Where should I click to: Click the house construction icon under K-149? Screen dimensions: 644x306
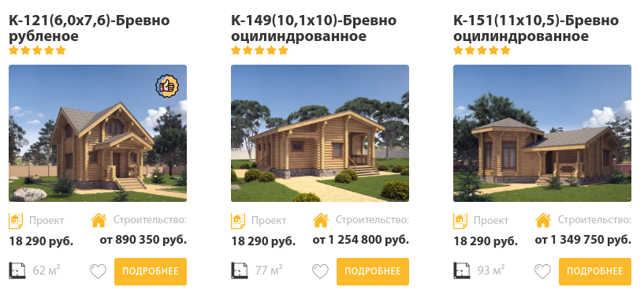click(x=321, y=220)
